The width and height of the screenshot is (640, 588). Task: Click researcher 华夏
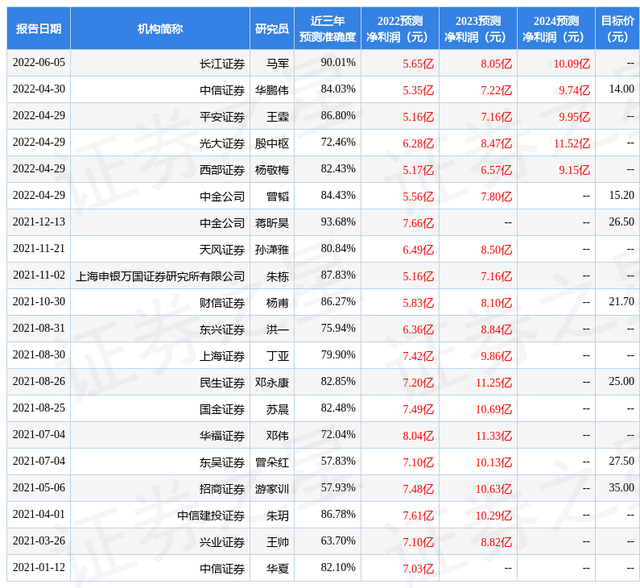[278, 569]
